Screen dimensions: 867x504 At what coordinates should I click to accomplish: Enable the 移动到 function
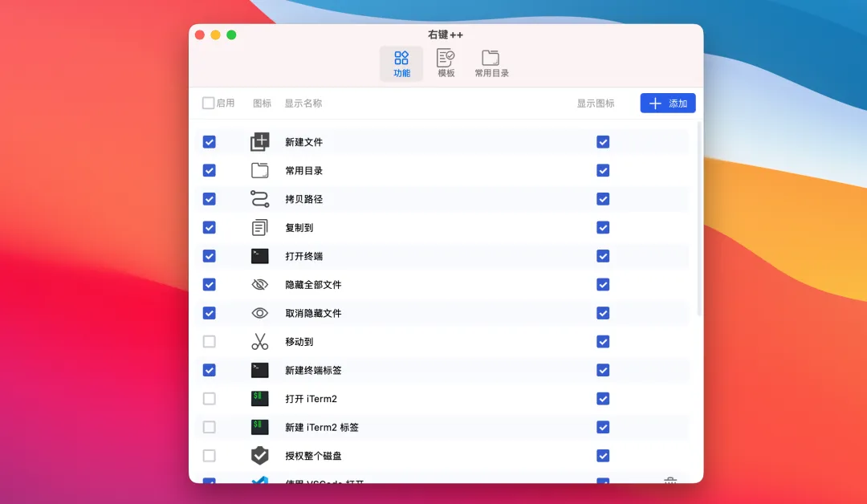(x=209, y=342)
